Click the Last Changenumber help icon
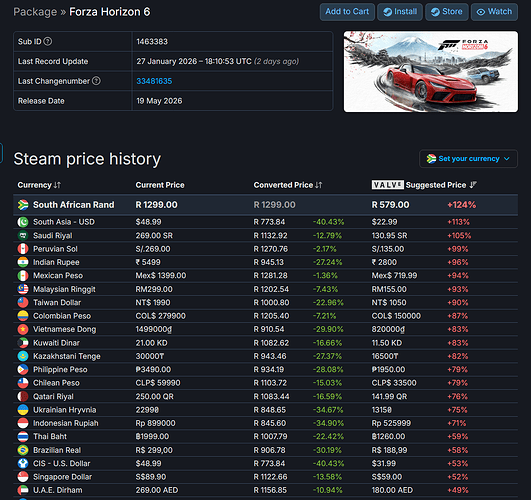 click(x=97, y=81)
